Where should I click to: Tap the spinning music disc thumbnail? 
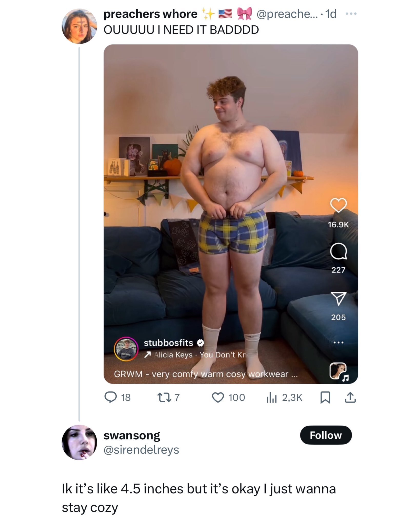(338, 371)
